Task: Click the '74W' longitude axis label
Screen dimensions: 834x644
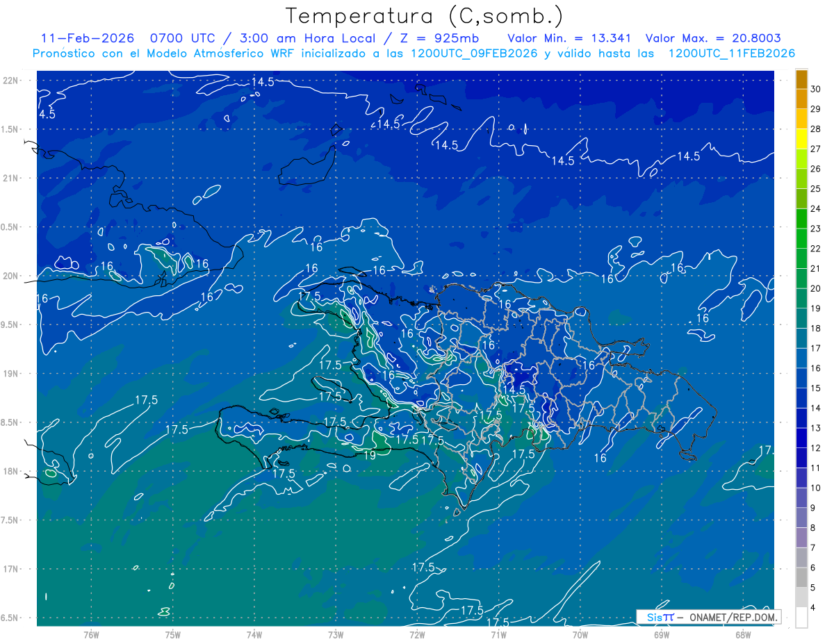Action: (254, 634)
